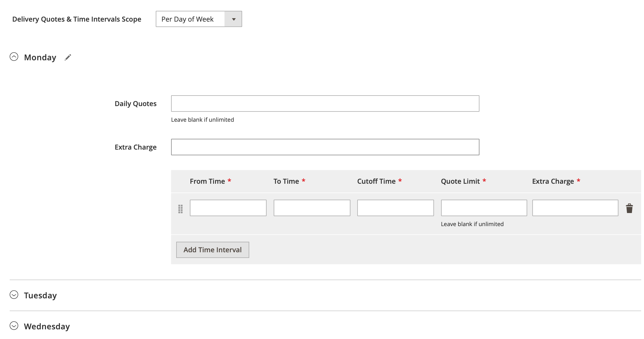644x339 pixels.
Task: Click the From Time column header
Action: (x=207, y=181)
